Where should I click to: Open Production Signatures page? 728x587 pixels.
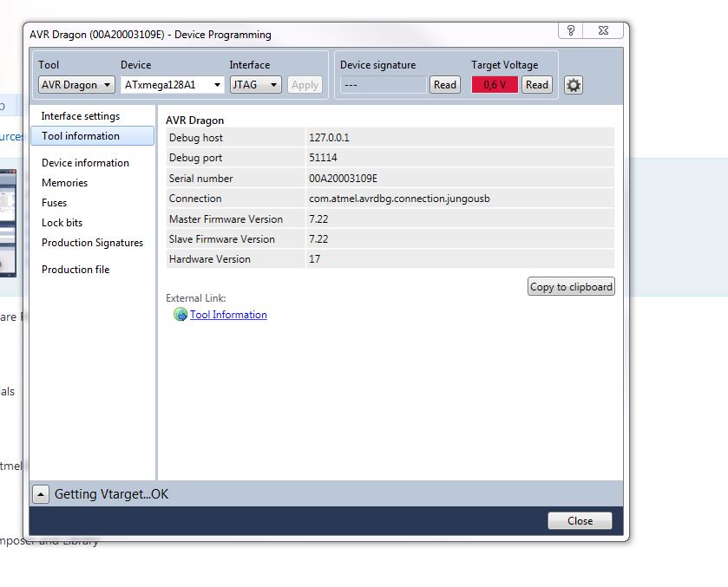(x=92, y=243)
